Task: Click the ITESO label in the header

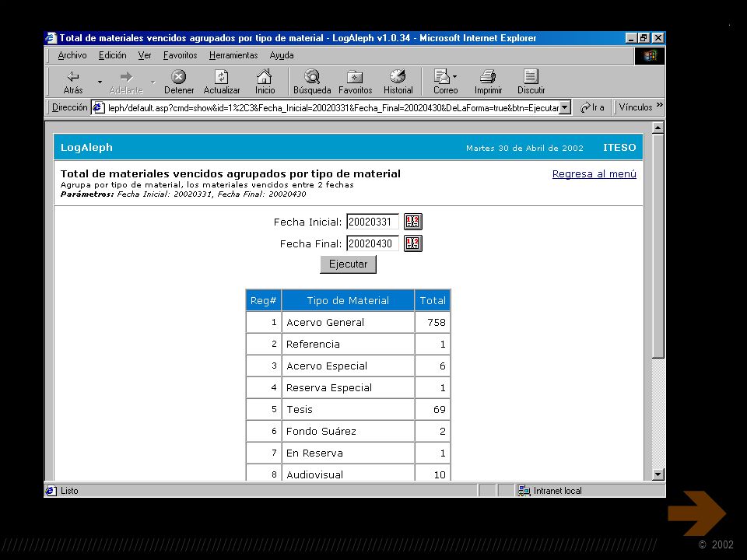Action: [x=619, y=147]
